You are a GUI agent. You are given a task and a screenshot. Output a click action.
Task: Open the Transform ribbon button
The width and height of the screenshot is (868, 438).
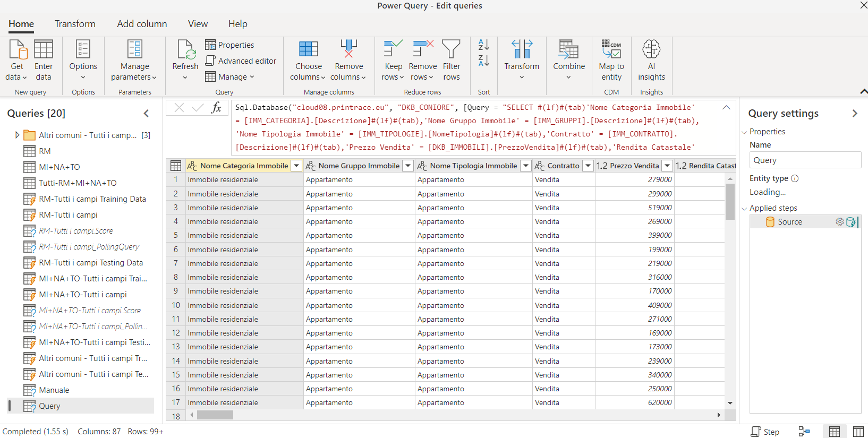click(522, 60)
